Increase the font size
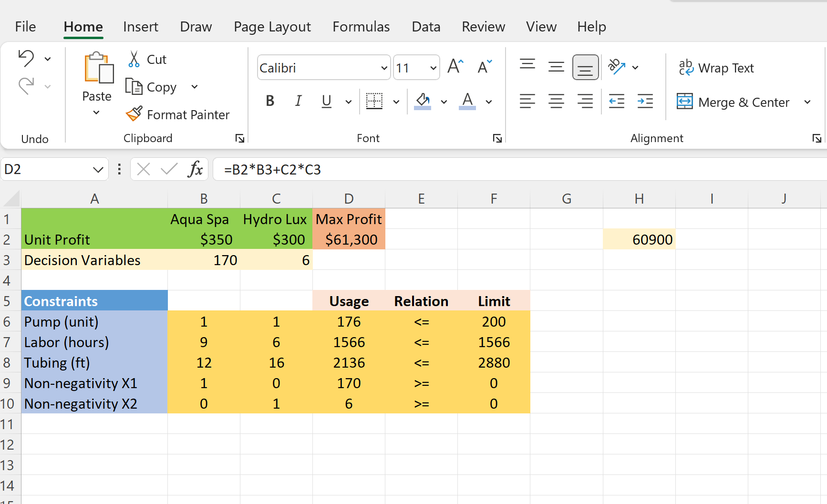827x504 pixels. tap(454, 67)
